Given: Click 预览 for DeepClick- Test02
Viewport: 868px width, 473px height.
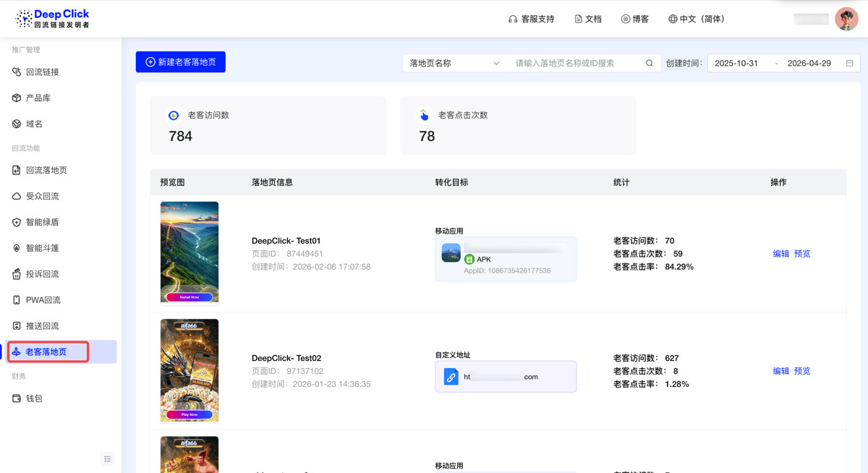Looking at the screenshot, I should [802, 371].
